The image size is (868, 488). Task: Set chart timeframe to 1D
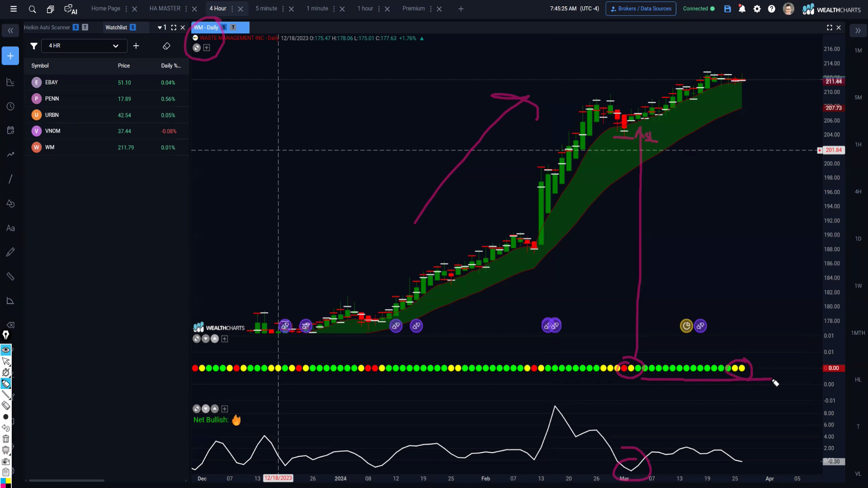858,239
